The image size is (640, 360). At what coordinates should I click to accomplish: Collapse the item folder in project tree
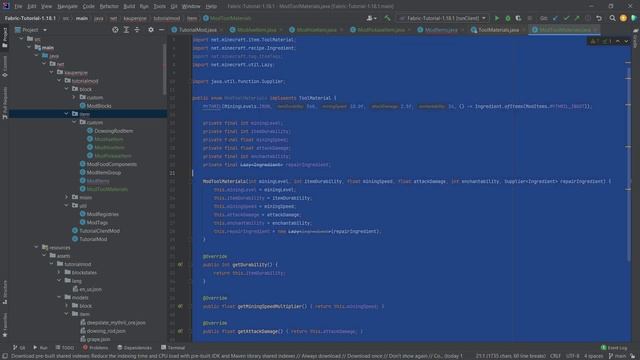click(67, 114)
